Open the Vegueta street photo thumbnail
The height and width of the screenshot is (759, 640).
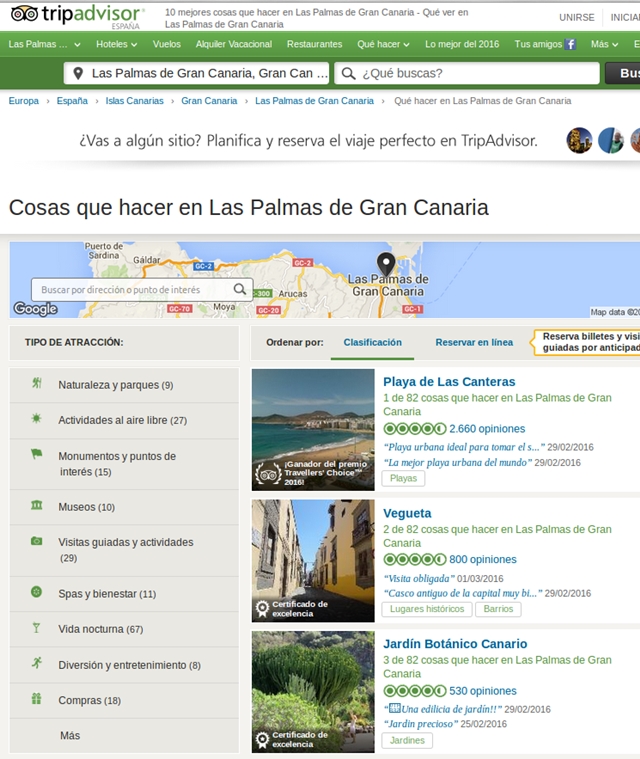click(313, 561)
